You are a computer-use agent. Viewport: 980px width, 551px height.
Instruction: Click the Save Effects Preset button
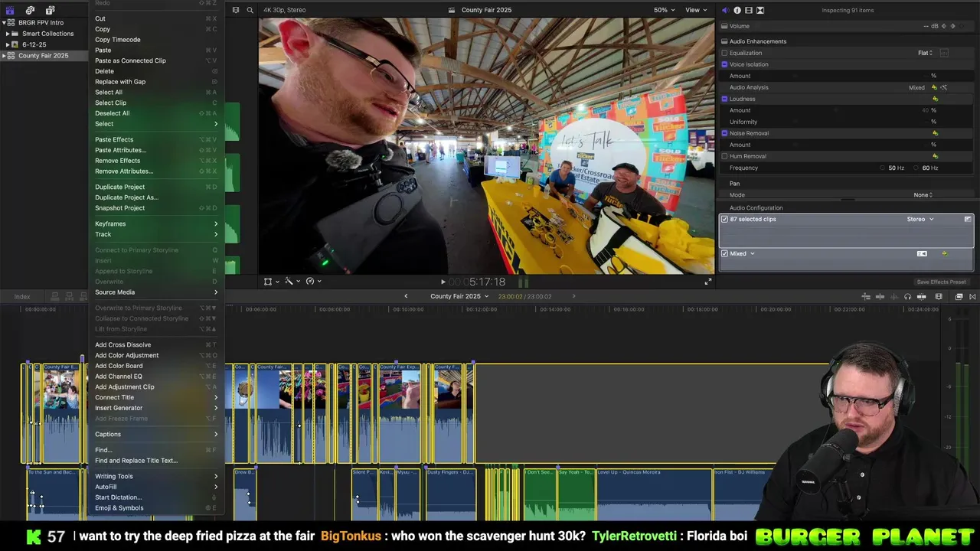[x=941, y=282]
